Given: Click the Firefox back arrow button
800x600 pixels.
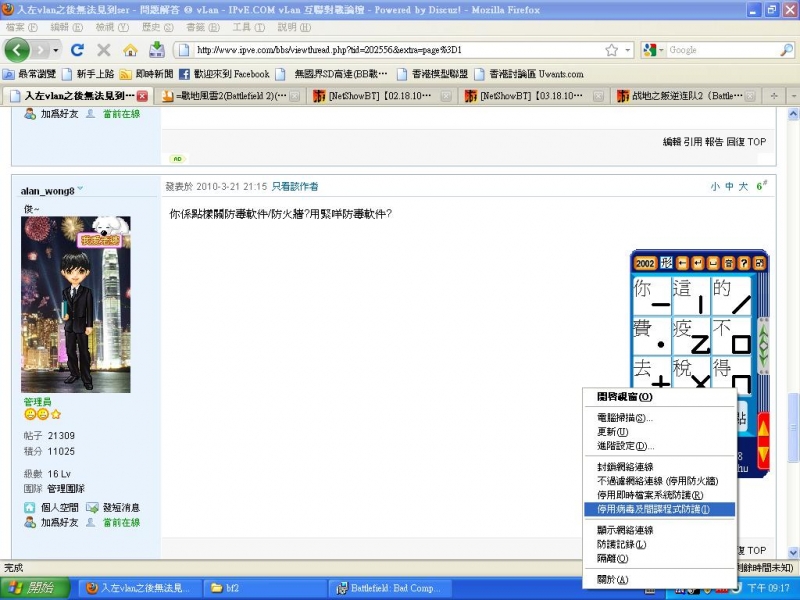Looking at the screenshot, I should [x=18, y=50].
